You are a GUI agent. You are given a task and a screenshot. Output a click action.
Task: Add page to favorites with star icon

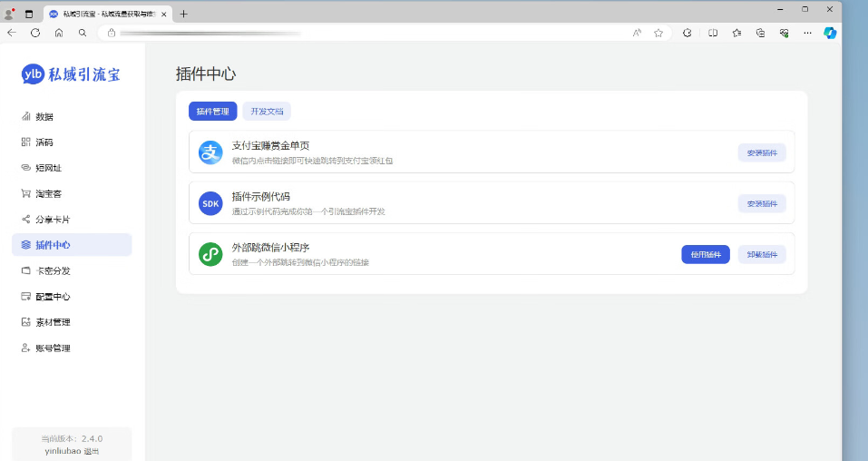point(658,33)
